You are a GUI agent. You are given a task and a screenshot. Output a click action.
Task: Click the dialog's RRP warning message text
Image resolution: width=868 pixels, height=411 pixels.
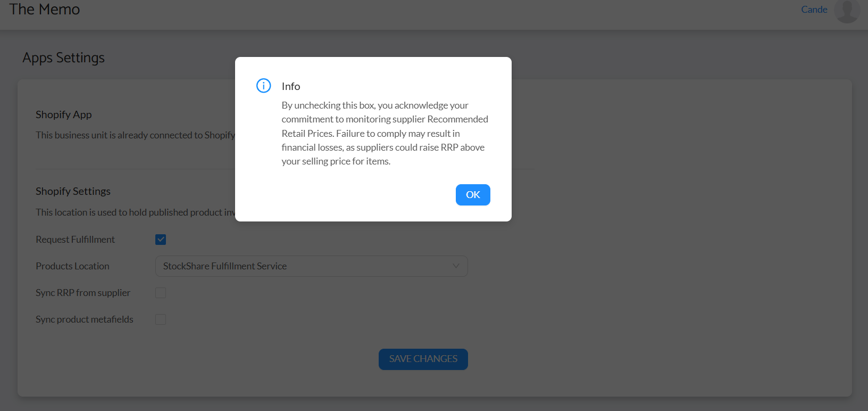tap(383, 133)
